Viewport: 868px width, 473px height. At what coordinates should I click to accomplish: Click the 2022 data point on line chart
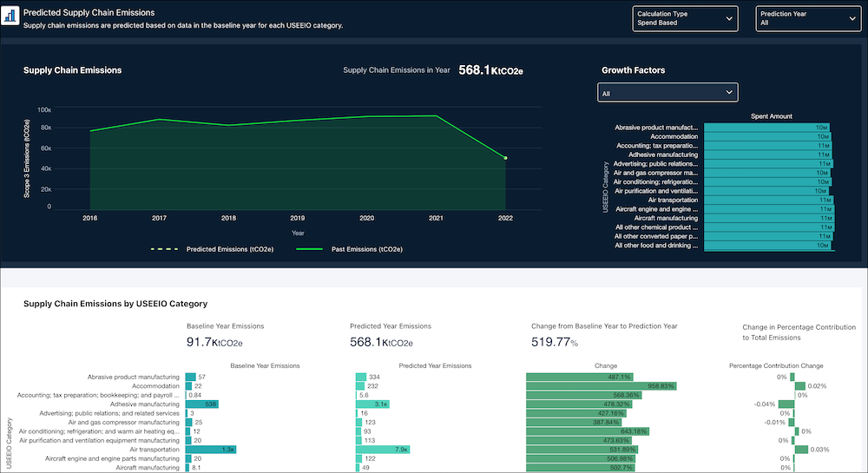(505, 158)
